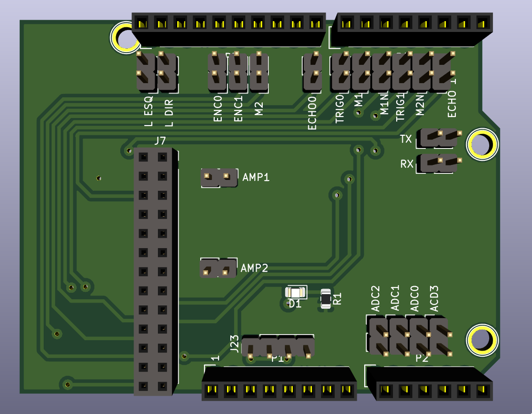Select the eight-pin socket near P1
Screen dimensions: 532x414
(x=279, y=383)
